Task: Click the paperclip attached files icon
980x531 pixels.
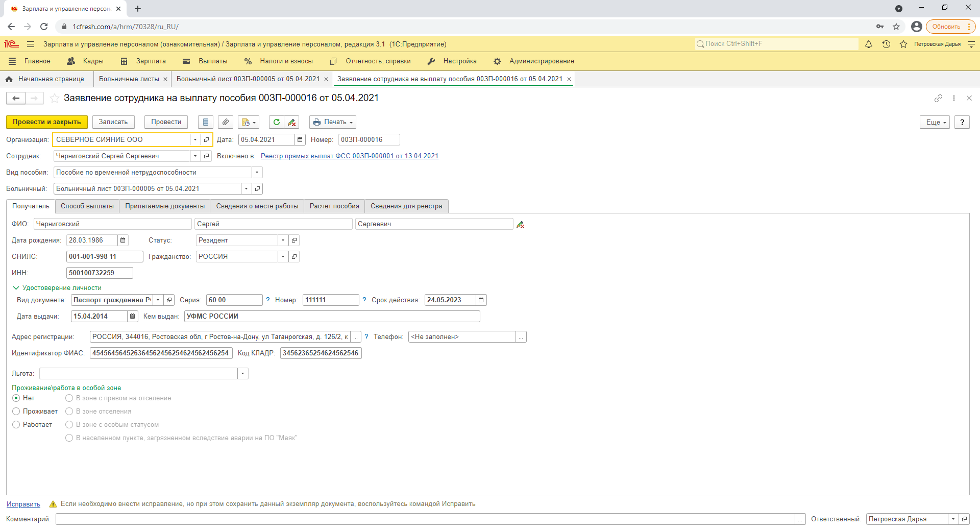Action: 226,122
